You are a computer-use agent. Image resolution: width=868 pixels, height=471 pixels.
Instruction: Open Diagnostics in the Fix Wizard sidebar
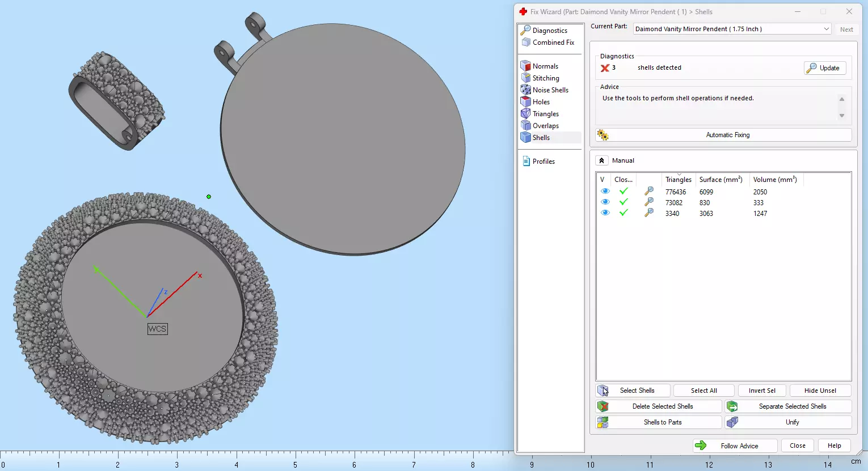(x=550, y=31)
